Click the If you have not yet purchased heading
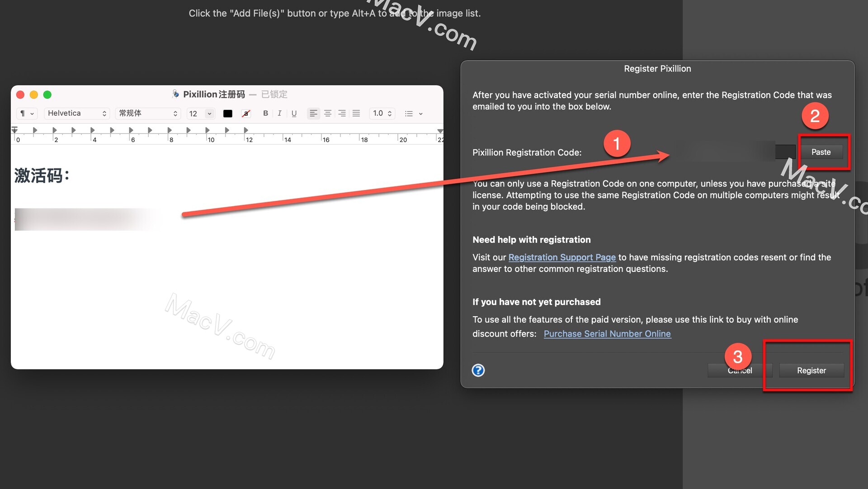The width and height of the screenshot is (868, 489). [536, 302]
